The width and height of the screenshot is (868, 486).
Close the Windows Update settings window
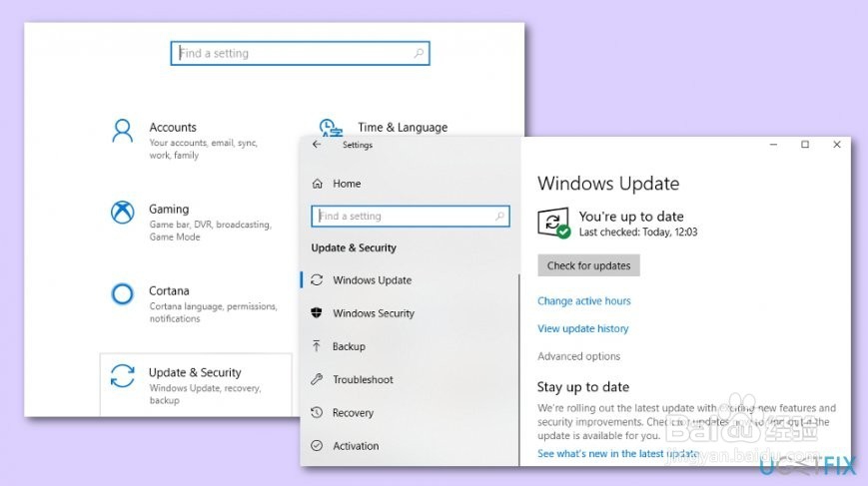836,145
